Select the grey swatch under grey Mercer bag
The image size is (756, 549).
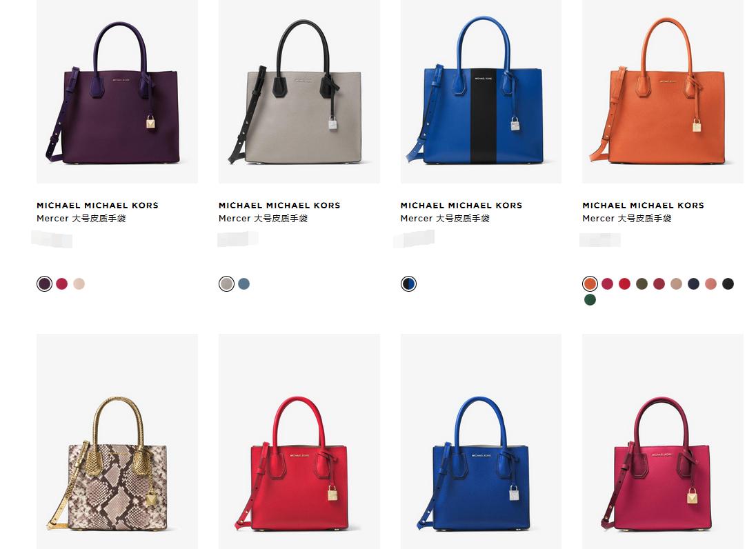[227, 284]
